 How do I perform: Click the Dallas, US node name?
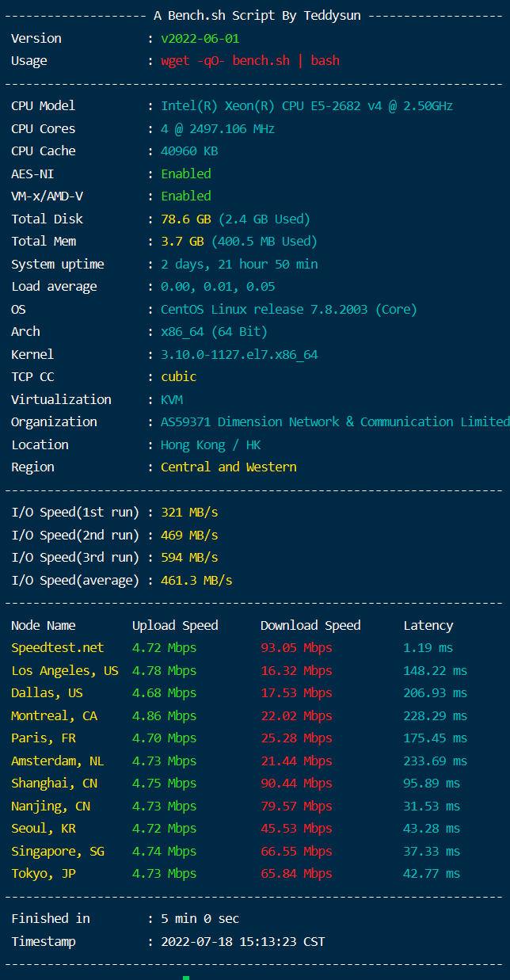click(47, 692)
